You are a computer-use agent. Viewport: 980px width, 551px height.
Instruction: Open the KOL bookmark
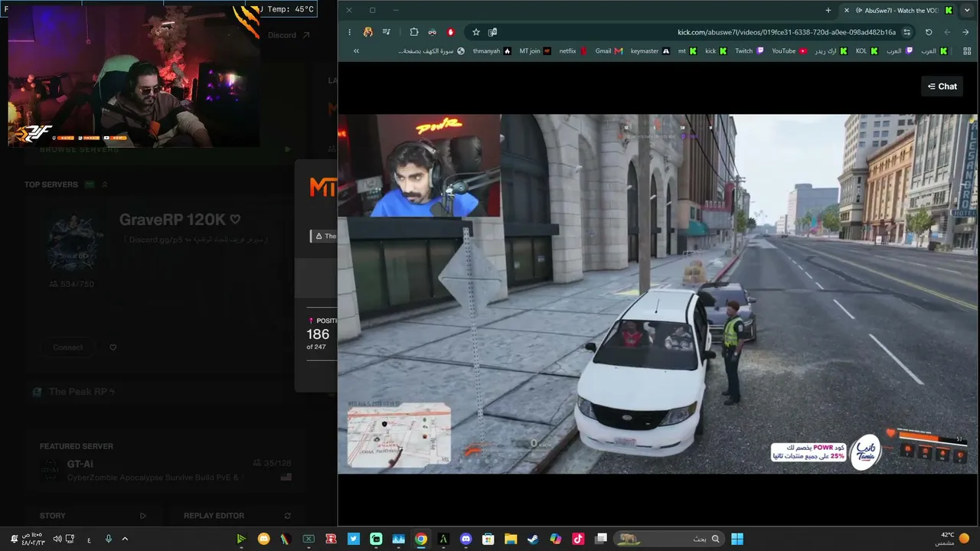tap(867, 51)
